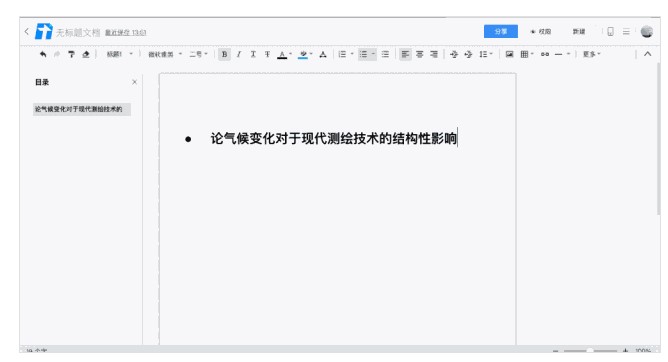Close the outline panel
The width and height of the screenshot is (668, 362).
point(135,82)
